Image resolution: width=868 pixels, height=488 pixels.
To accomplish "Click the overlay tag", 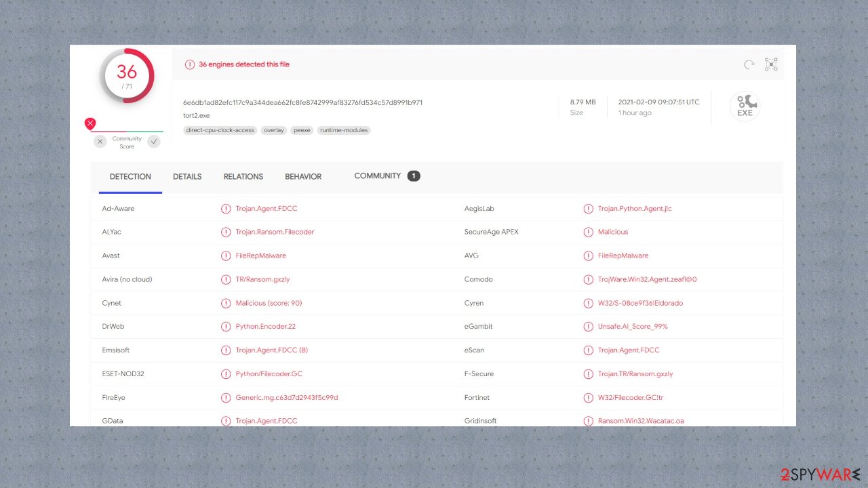I will pyautogui.click(x=274, y=130).
